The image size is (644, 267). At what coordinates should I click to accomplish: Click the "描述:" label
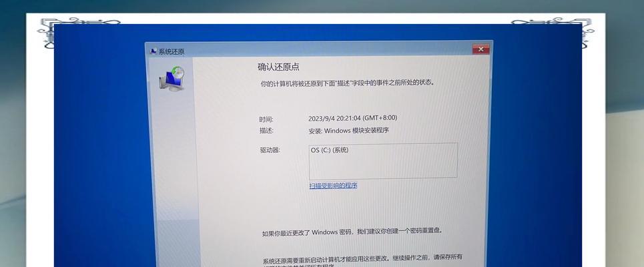click(x=266, y=131)
